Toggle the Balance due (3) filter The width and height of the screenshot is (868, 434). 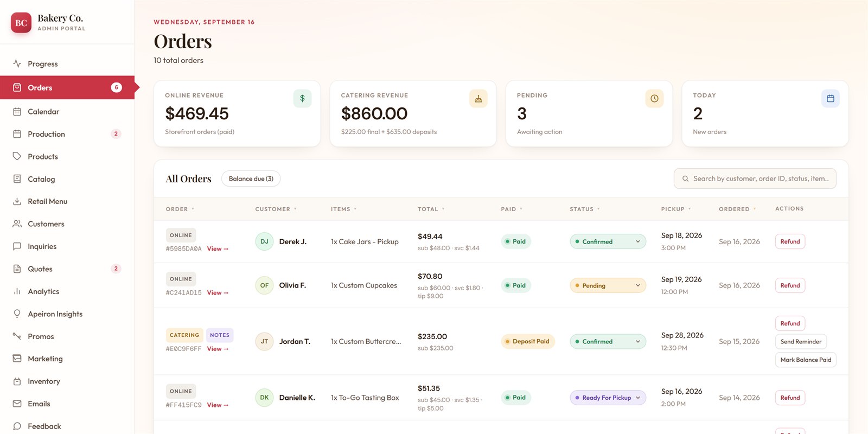[251, 178]
